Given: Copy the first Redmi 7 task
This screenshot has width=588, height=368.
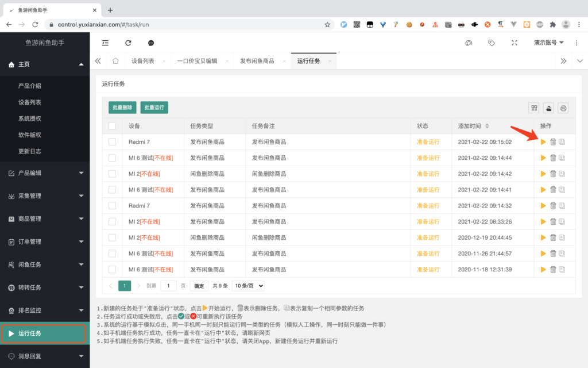Looking at the screenshot, I should pos(562,142).
